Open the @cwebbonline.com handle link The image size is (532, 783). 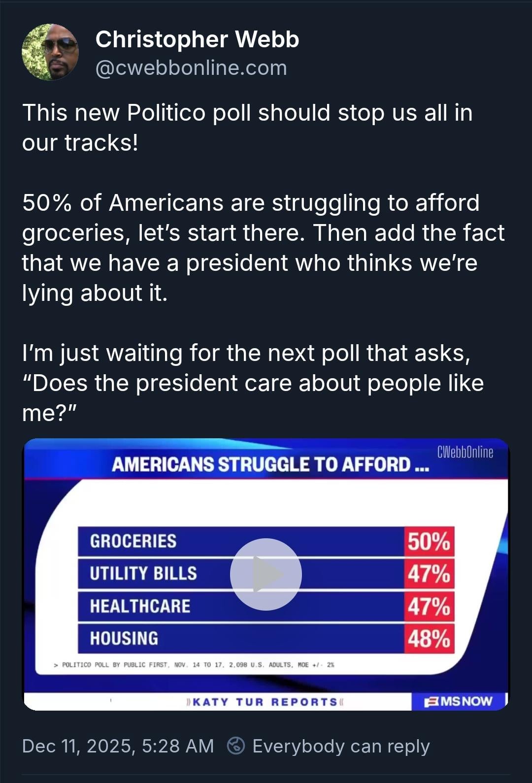[x=191, y=68]
